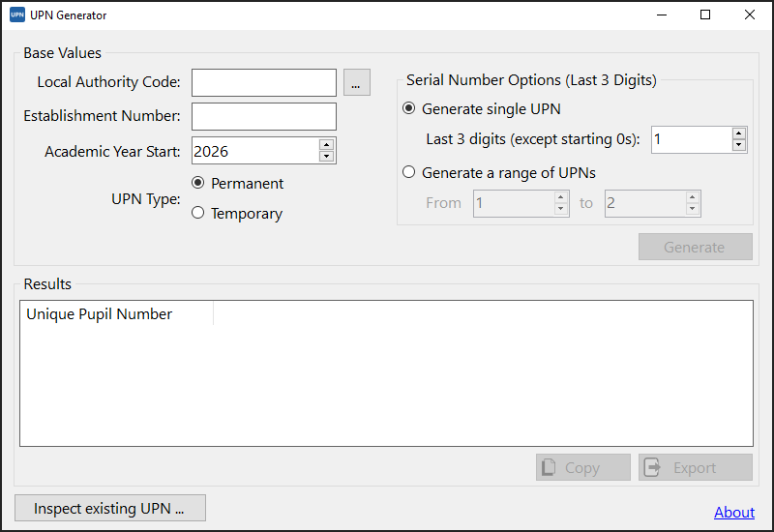Select the Permanent UPN type
The height and width of the screenshot is (532, 774).
(x=237, y=183)
